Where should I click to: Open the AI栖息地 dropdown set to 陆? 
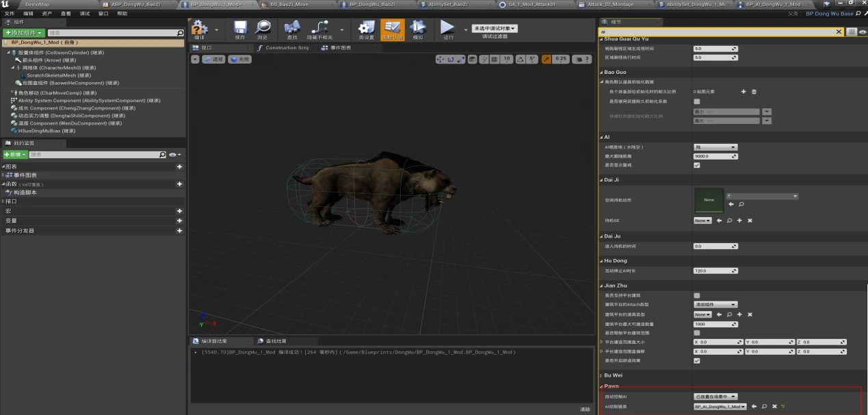715,147
